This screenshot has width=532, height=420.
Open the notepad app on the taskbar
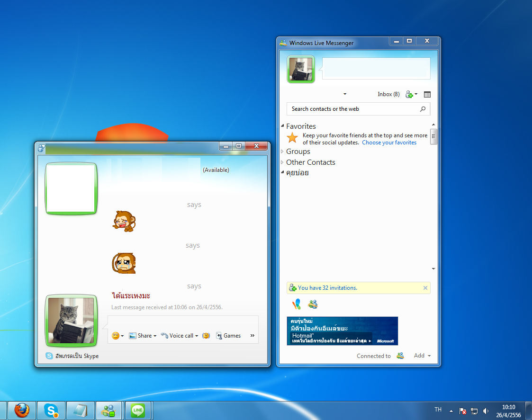(x=81, y=411)
